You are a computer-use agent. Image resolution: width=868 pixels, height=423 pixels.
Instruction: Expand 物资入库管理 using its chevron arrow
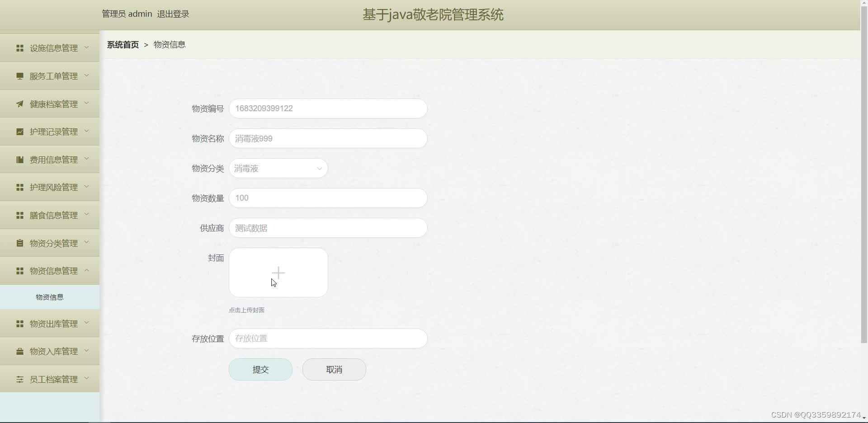tap(86, 350)
